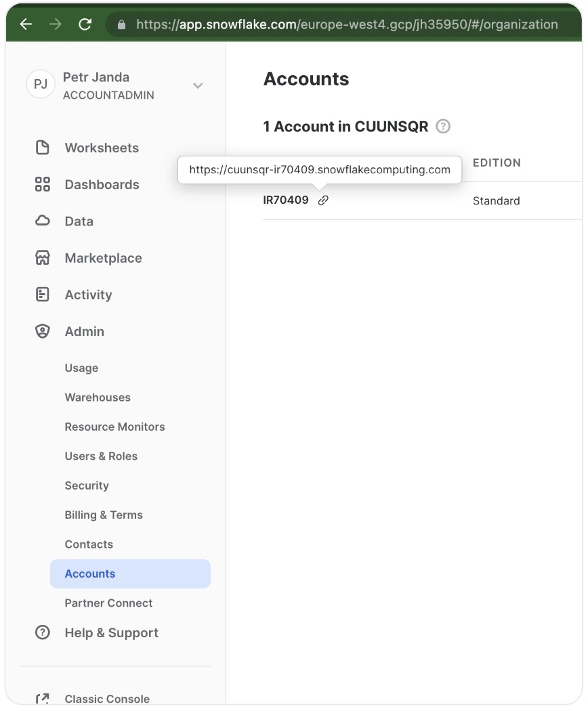Open the Classic Console link
This screenshot has width=588, height=711.
(x=107, y=699)
